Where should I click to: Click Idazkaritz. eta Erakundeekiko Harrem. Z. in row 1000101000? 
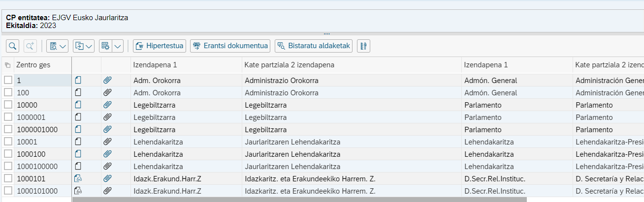310,191
